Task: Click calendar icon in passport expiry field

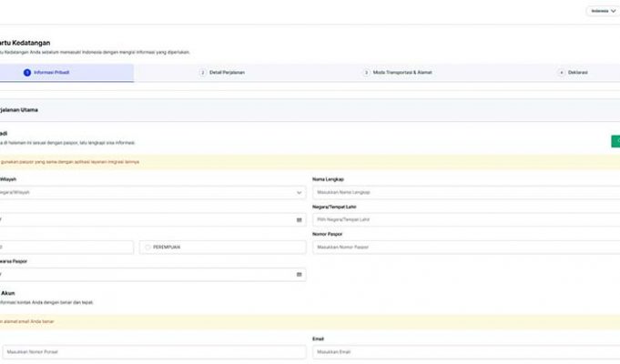Action: (299, 275)
